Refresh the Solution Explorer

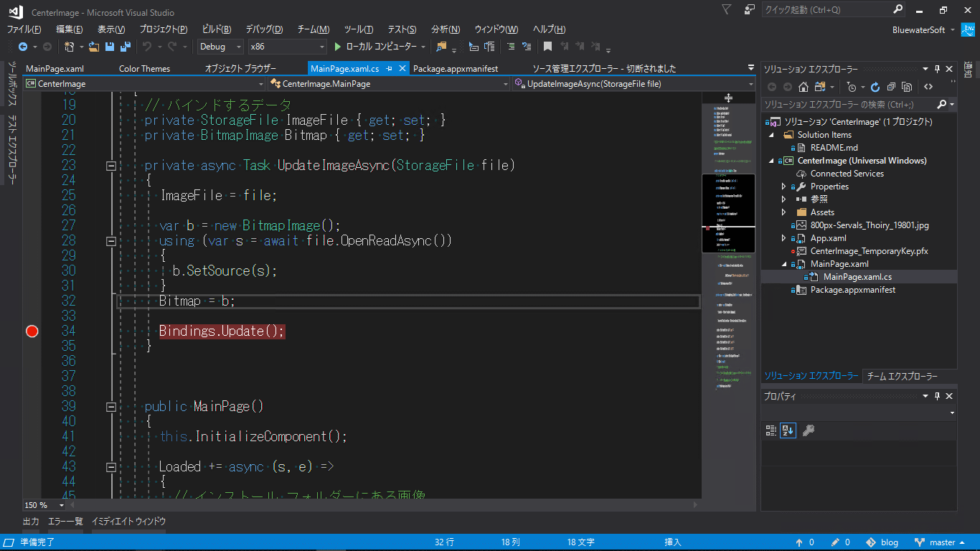click(875, 87)
